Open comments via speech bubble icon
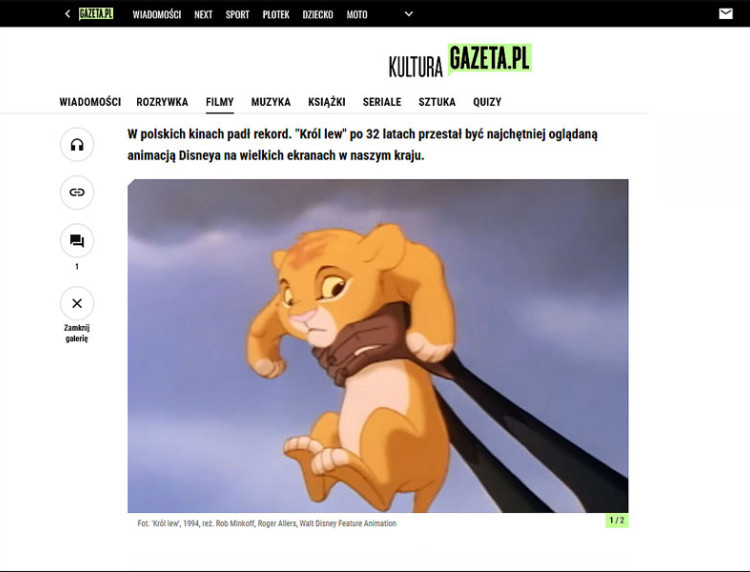Image resolution: width=750 pixels, height=572 pixels. pos(77,241)
